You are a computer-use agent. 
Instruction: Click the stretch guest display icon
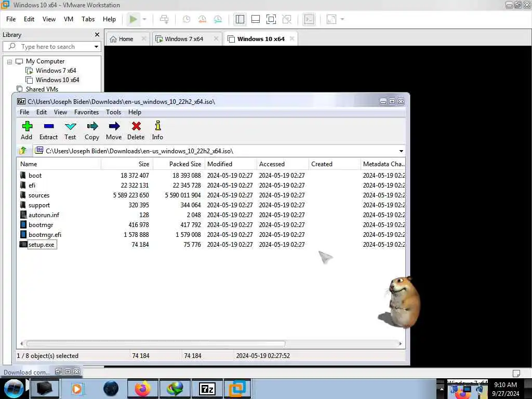pyautogui.click(x=331, y=19)
